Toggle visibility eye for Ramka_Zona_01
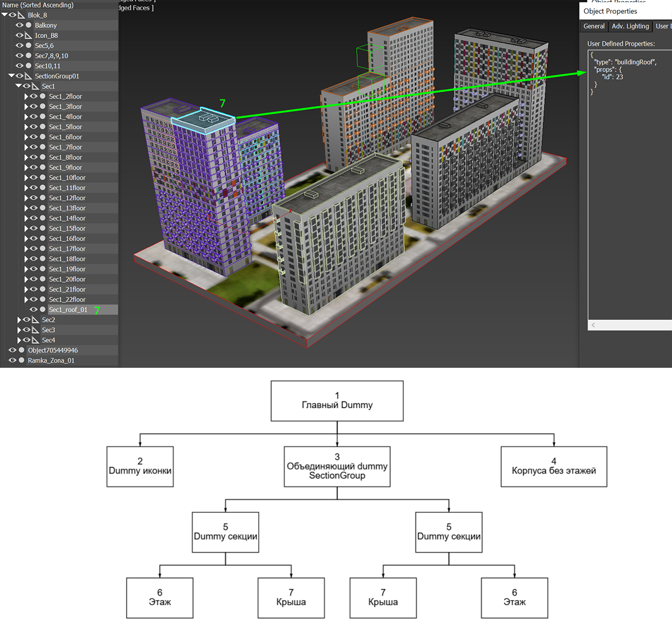672x627 pixels. point(12,360)
